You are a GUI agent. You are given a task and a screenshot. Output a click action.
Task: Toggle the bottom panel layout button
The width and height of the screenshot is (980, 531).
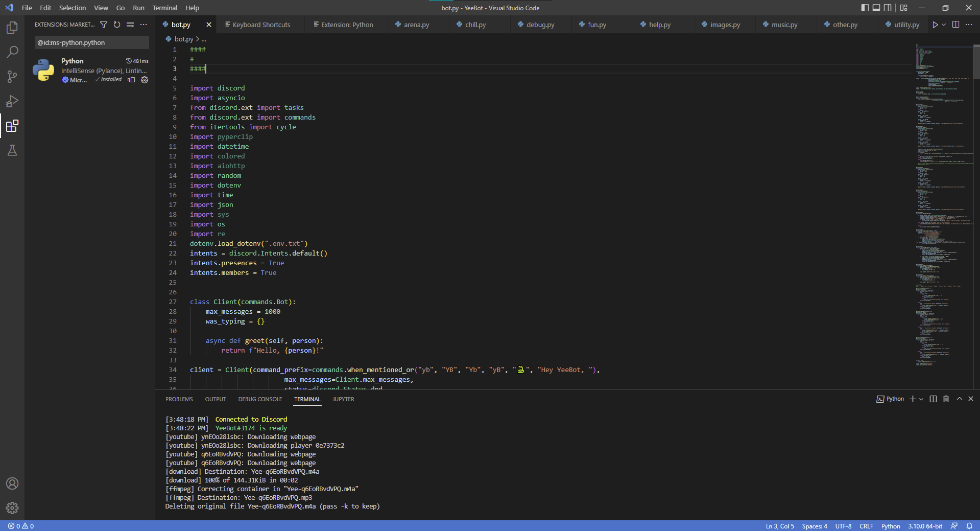coord(876,8)
